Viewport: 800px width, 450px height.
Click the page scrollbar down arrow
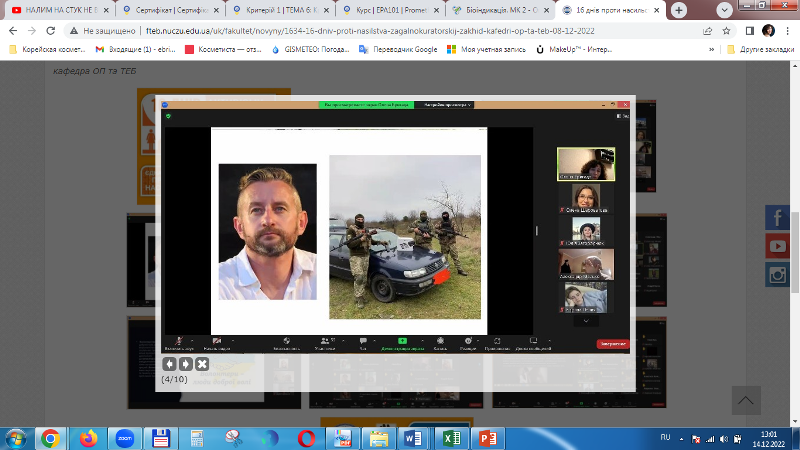(x=795, y=422)
